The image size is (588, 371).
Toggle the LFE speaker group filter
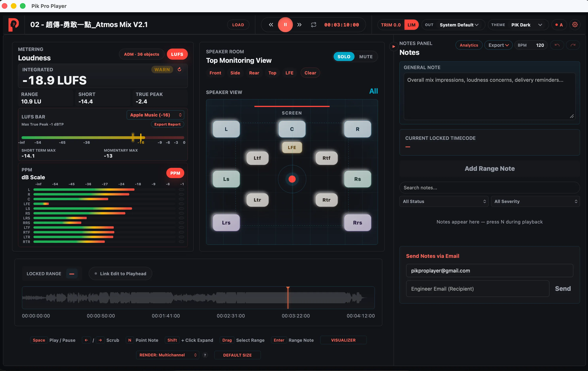click(x=289, y=73)
